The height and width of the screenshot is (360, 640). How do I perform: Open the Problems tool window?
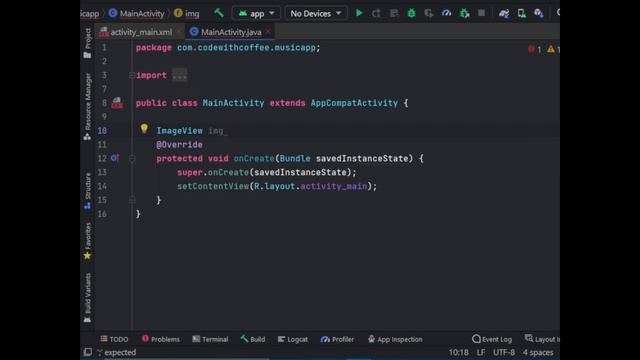coord(161,339)
